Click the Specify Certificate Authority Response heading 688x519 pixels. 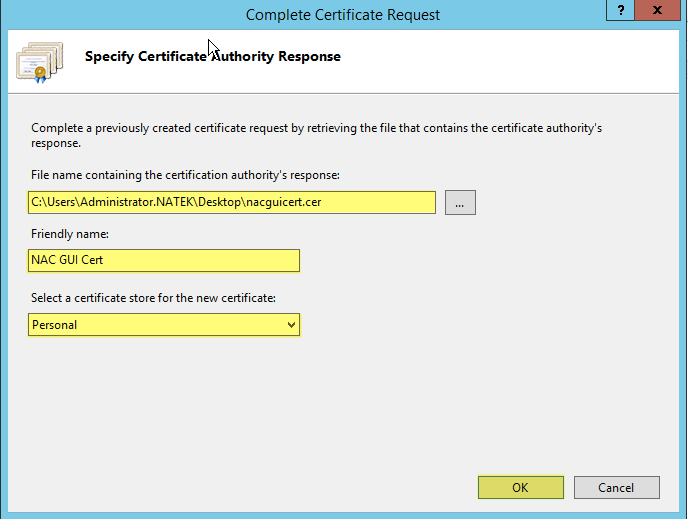(x=213, y=56)
